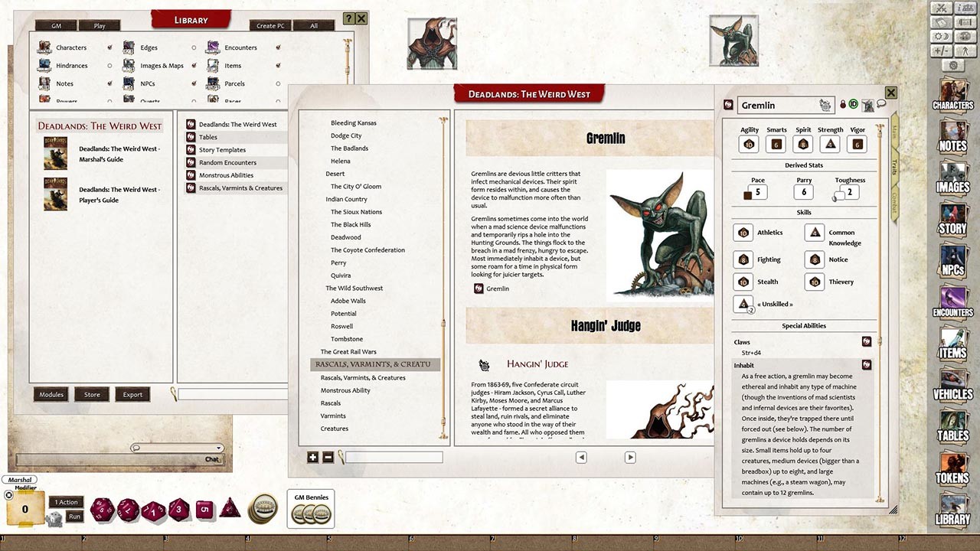
Task: Expand the Creatures entry in the reference tree
Action: point(334,429)
